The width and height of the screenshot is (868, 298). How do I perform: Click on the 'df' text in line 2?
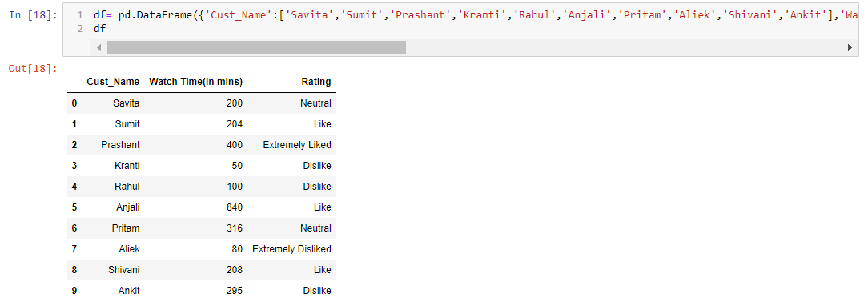100,28
